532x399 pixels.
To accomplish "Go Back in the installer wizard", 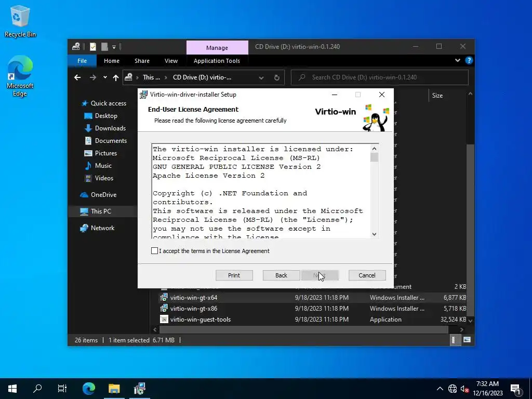I will click(x=281, y=275).
